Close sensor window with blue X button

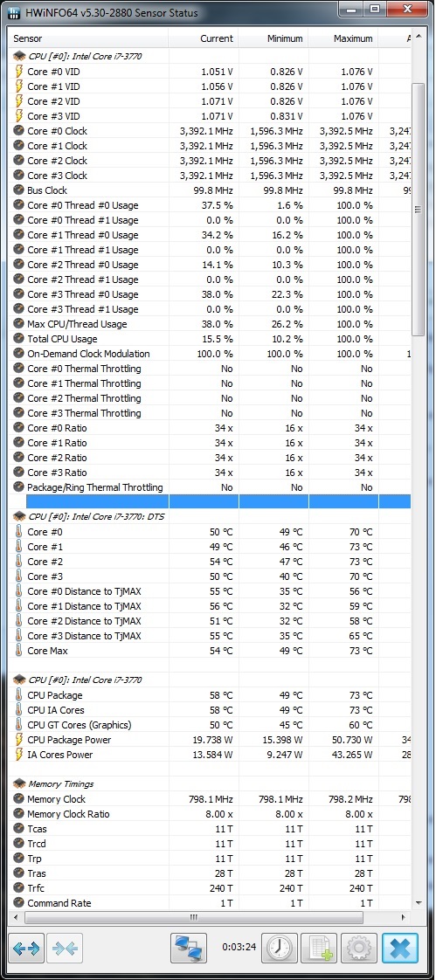[399, 948]
